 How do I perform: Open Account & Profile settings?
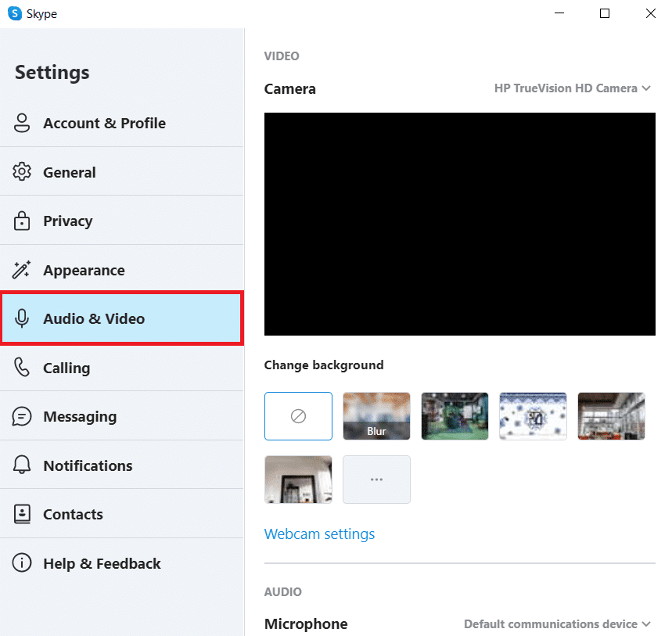click(122, 123)
